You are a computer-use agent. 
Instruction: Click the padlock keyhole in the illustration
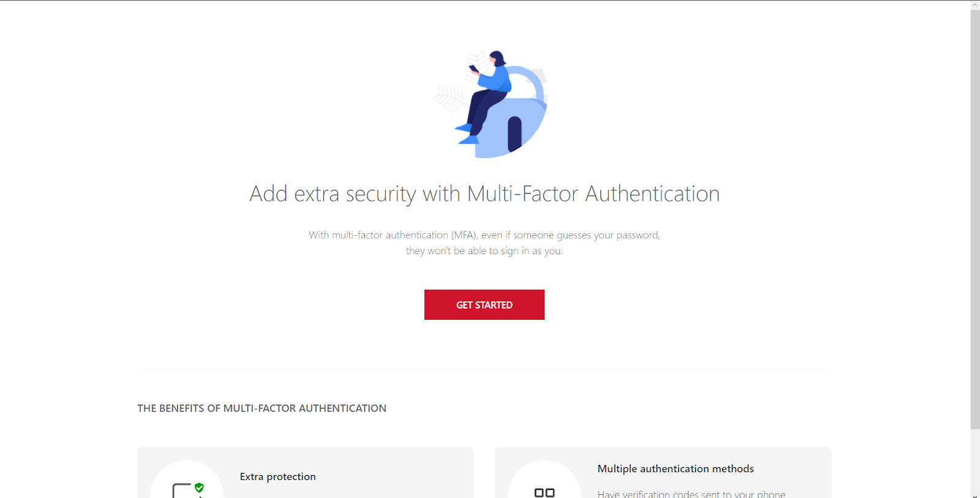click(514, 134)
